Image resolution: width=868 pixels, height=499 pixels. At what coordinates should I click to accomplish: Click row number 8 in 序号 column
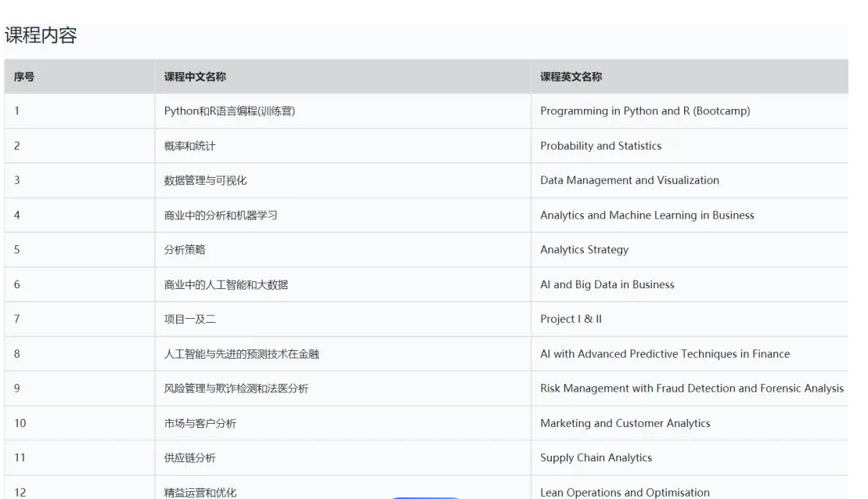16,353
